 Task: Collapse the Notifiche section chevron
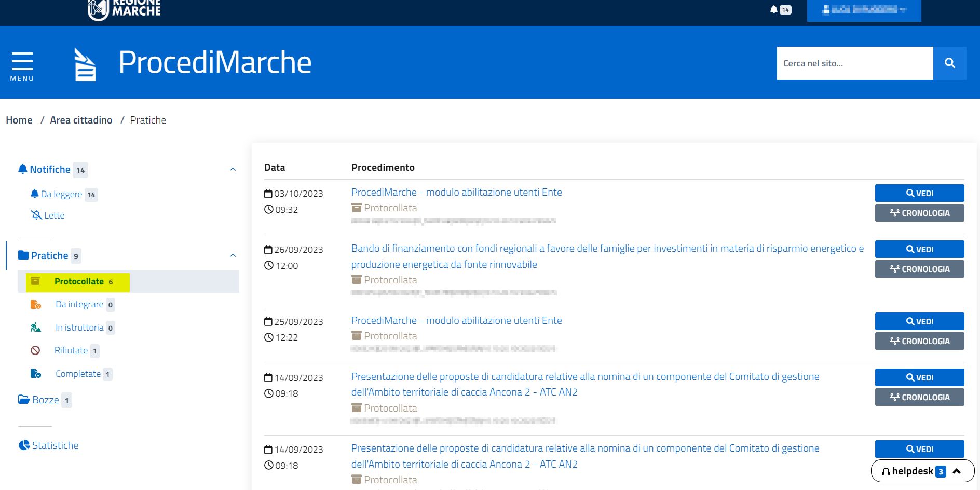click(x=233, y=169)
